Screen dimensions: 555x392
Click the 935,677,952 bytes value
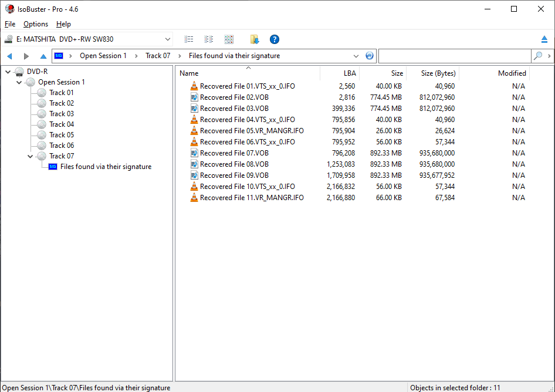(x=436, y=175)
